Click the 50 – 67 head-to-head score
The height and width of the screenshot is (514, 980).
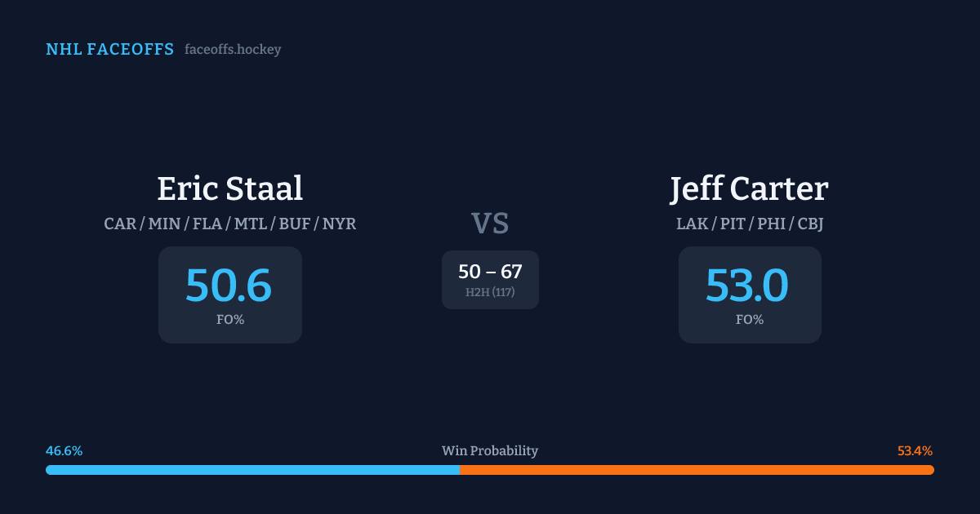[x=490, y=272]
